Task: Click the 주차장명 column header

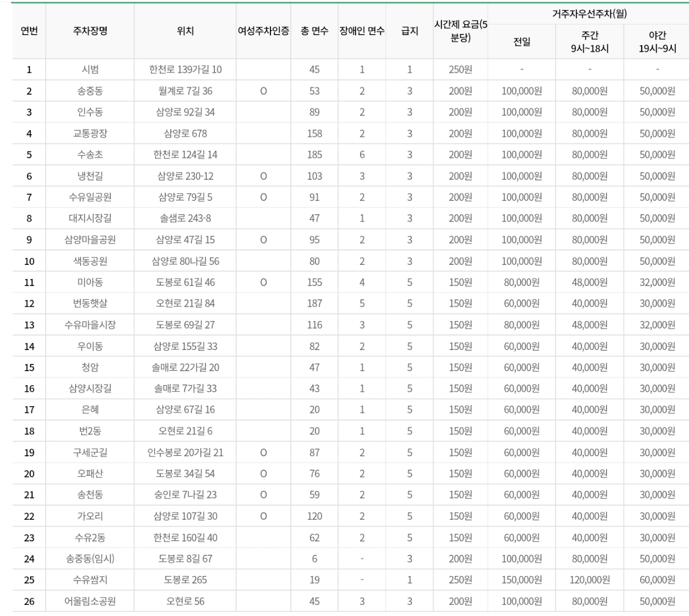Action: pos(90,31)
